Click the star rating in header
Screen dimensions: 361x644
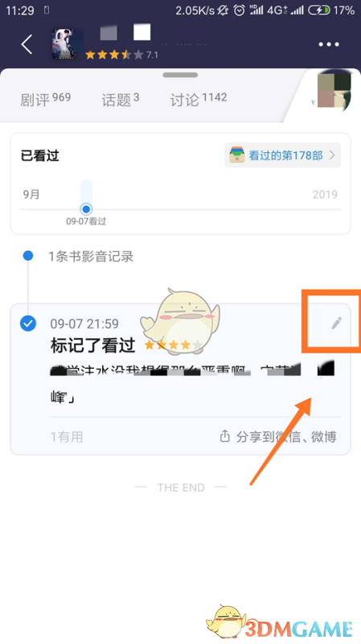114,55
